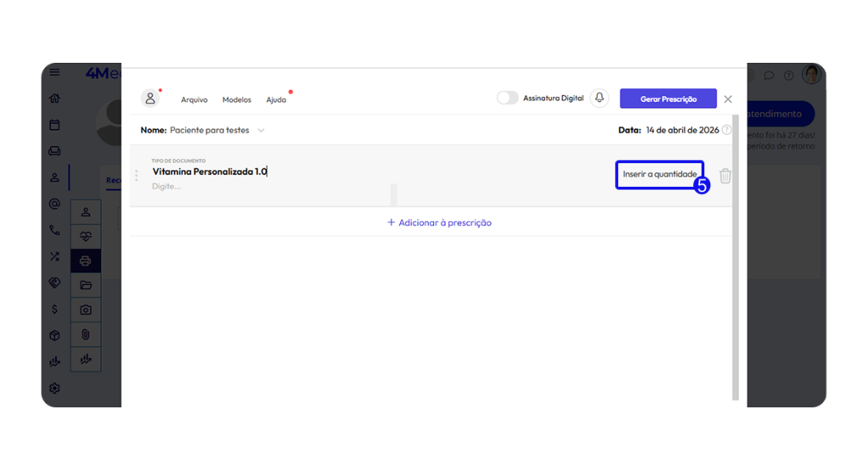
Task: Click the camera icon in submenu
Action: [x=86, y=310]
